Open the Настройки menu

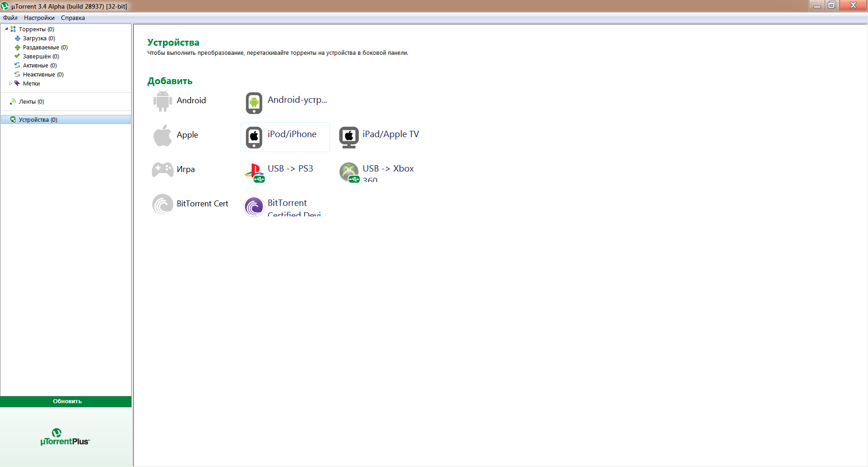(x=39, y=18)
